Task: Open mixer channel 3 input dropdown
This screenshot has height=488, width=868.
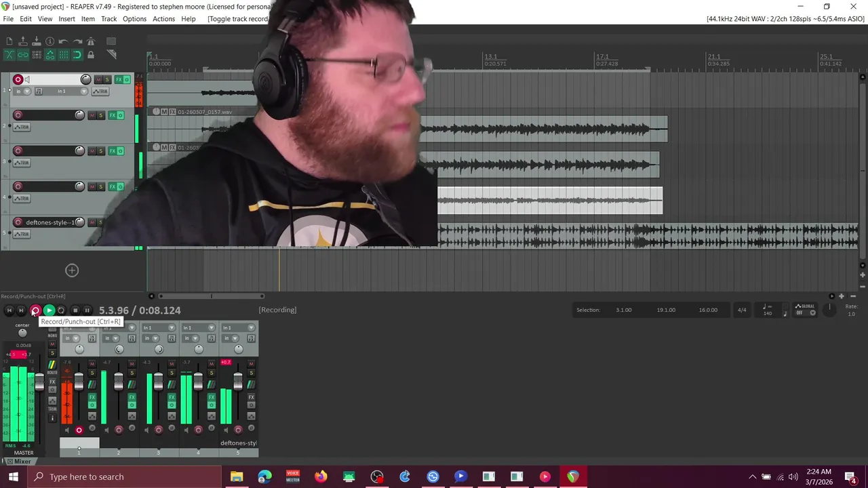Action: pos(159,327)
